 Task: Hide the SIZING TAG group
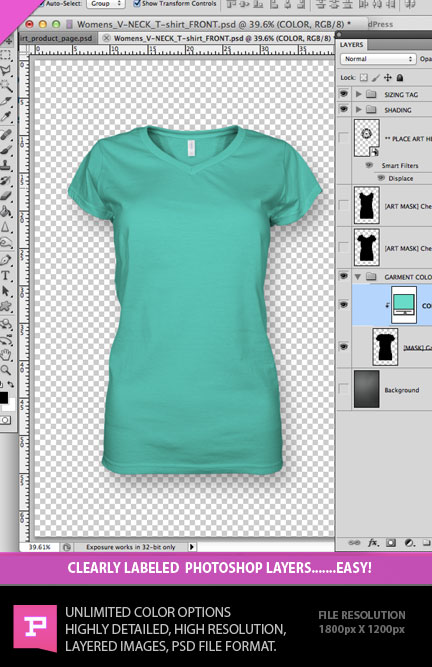[344, 94]
